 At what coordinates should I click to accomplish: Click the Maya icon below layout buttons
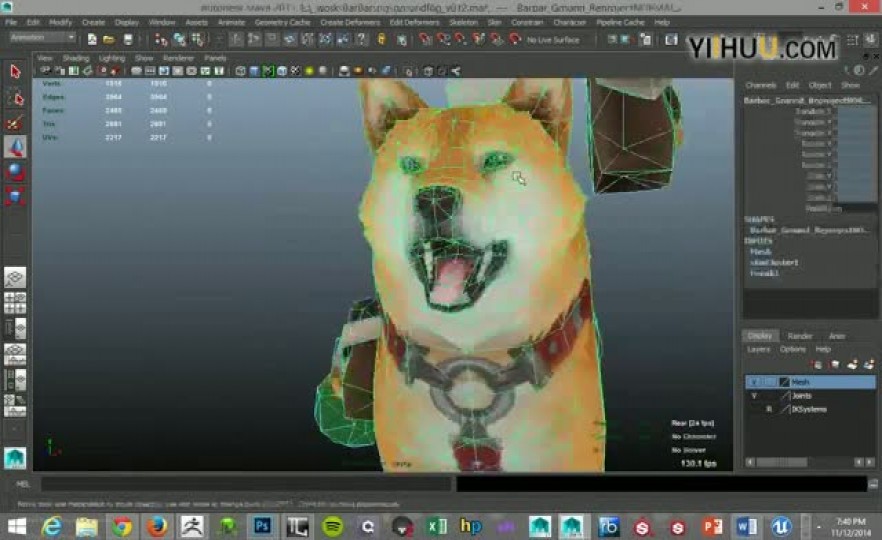tap(15, 458)
